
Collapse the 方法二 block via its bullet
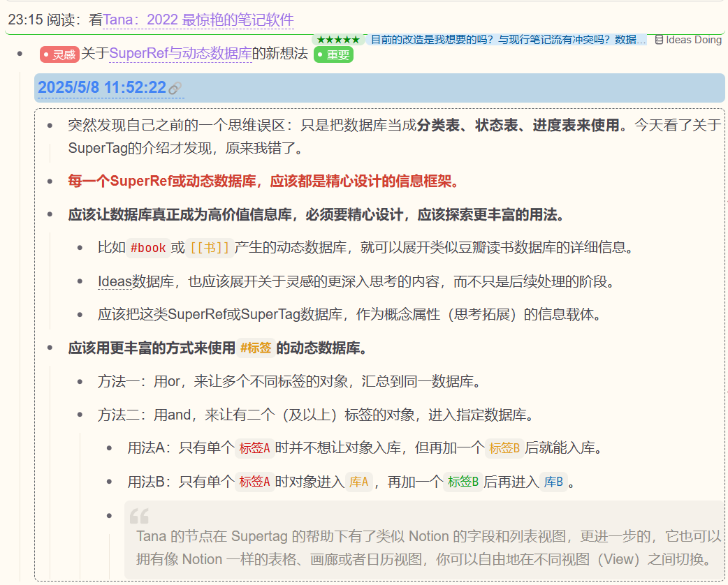tap(80, 415)
